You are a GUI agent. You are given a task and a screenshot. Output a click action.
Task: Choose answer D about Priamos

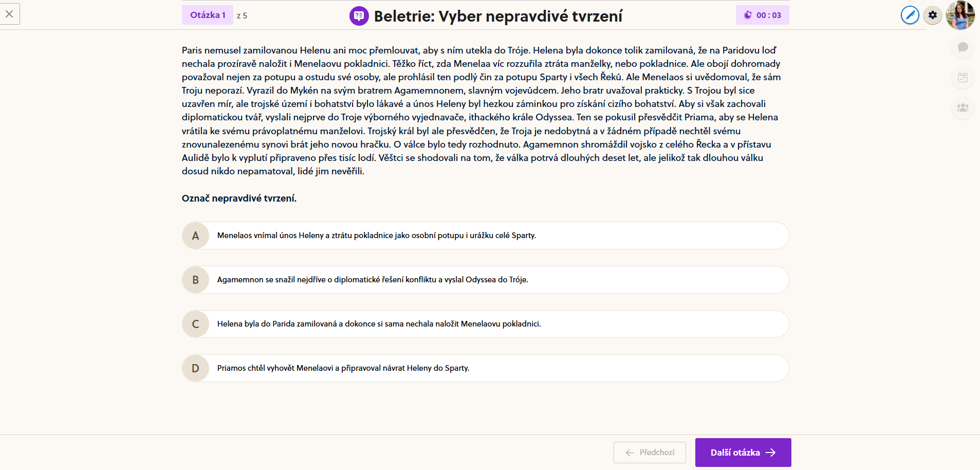coord(343,368)
